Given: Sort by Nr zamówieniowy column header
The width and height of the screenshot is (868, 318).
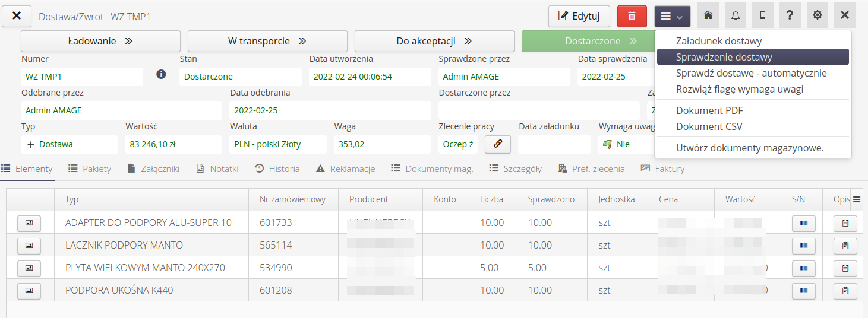Looking at the screenshot, I should 293,199.
